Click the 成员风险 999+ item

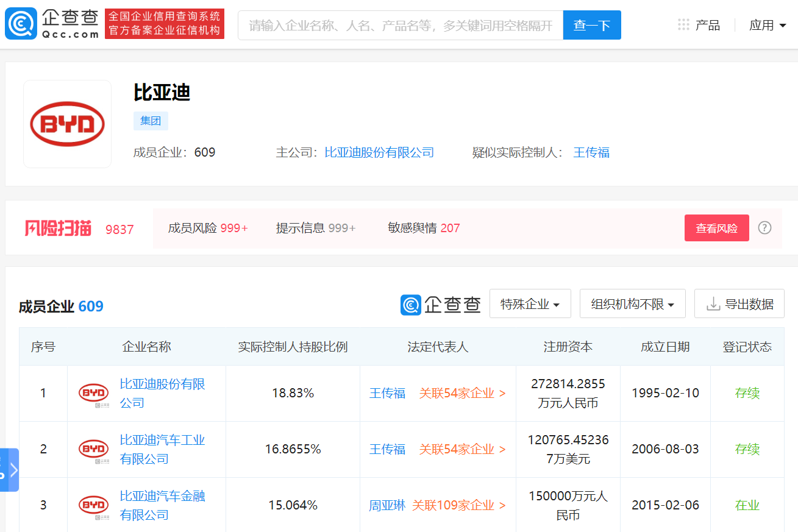click(x=208, y=228)
